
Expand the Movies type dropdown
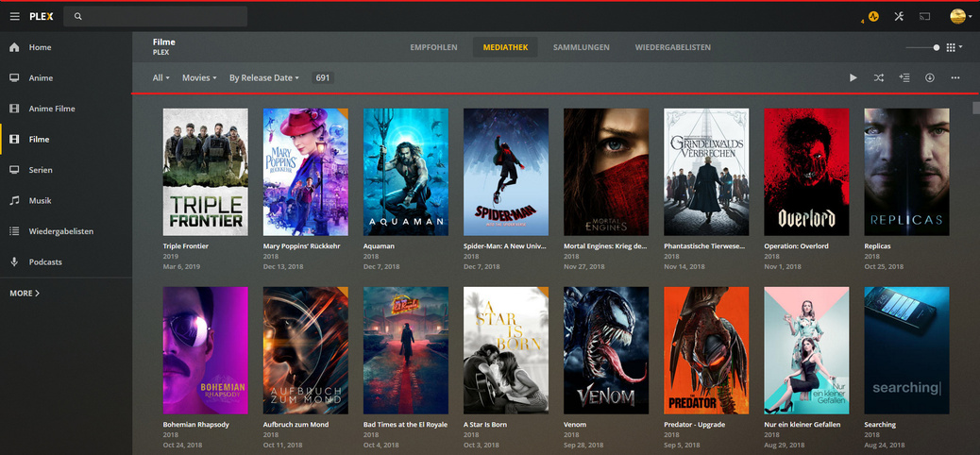[199, 78]
